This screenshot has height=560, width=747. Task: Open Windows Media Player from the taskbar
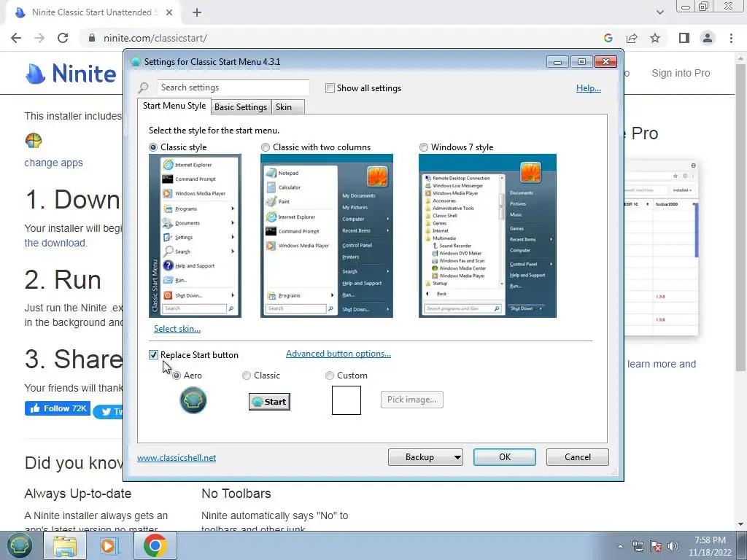(x=109, y=545)
